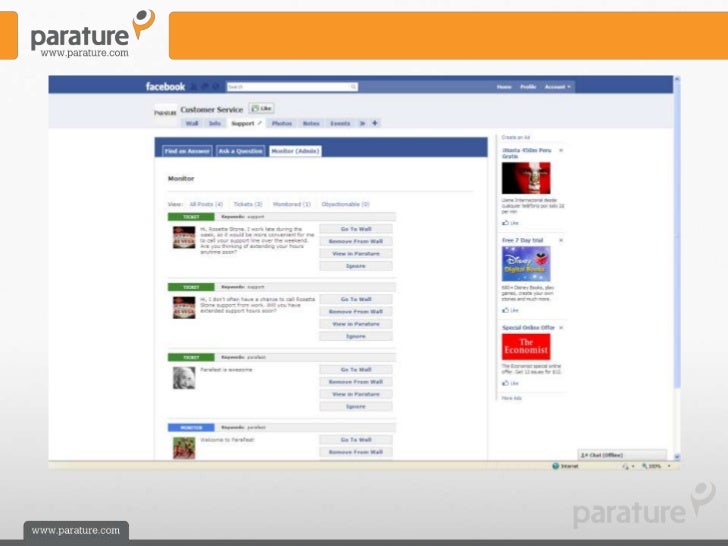
Task: Open the messages icon in facebook header
Action: click(205, 86)
